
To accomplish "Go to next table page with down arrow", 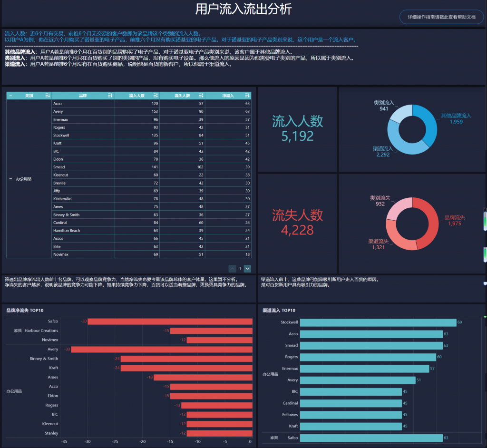I will (x=247, y=268).
